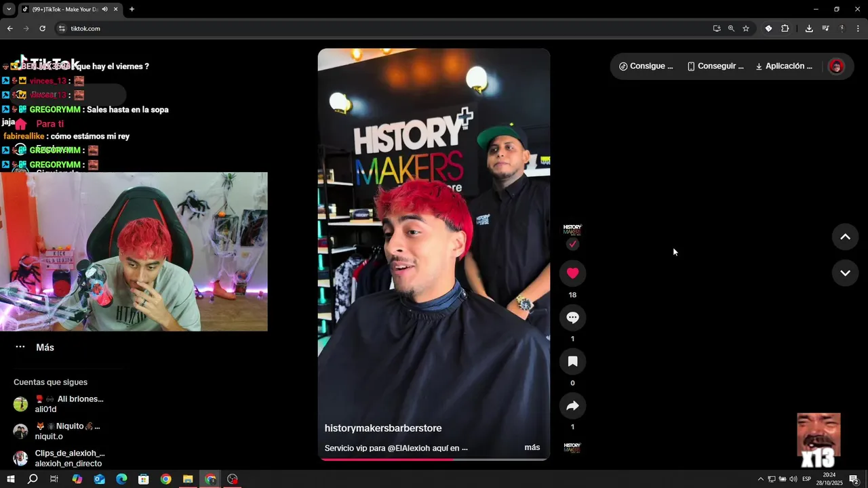The width and height of the screenshot is (868, 488).
Task: Click the Consigue coins button
Action: click(646, 66)
